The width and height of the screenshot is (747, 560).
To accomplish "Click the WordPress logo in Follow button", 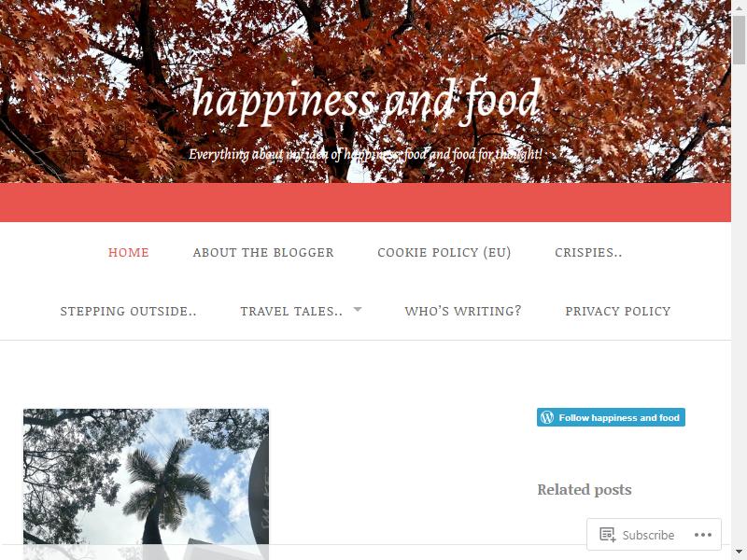I will (x=547, y=417).
